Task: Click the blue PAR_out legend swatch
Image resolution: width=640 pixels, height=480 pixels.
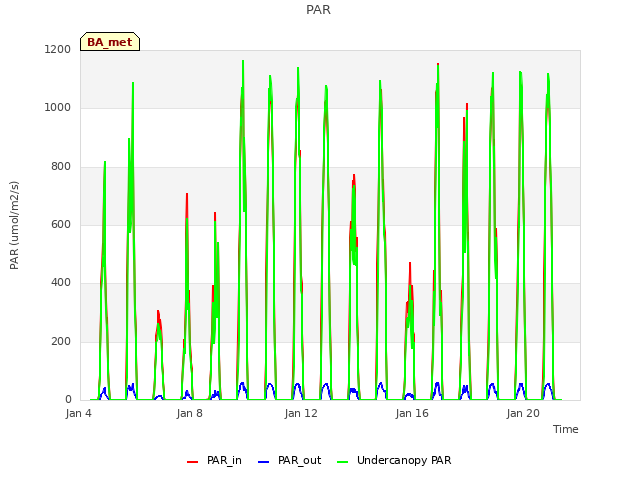Action: click(x=264, y=462)
